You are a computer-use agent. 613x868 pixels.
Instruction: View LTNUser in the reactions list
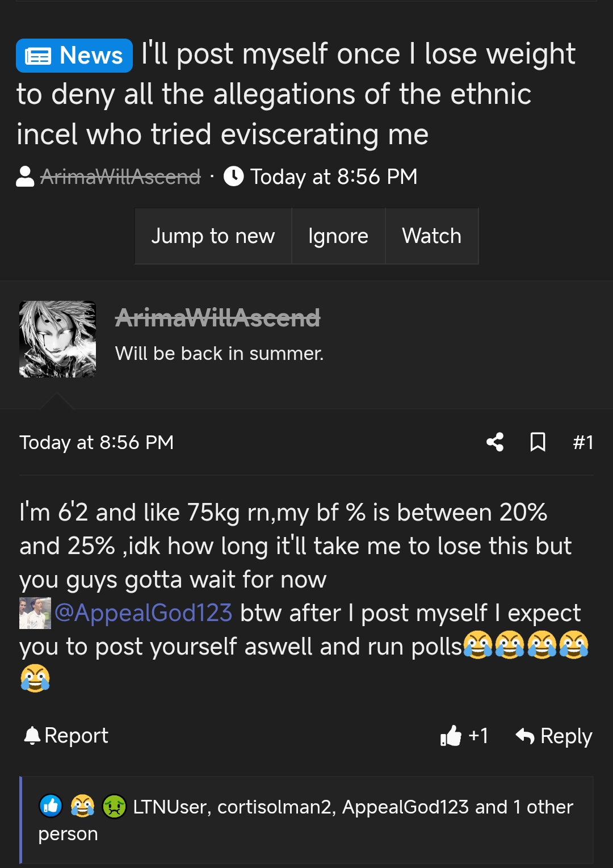pyautogui.click(x=169, y=807)
